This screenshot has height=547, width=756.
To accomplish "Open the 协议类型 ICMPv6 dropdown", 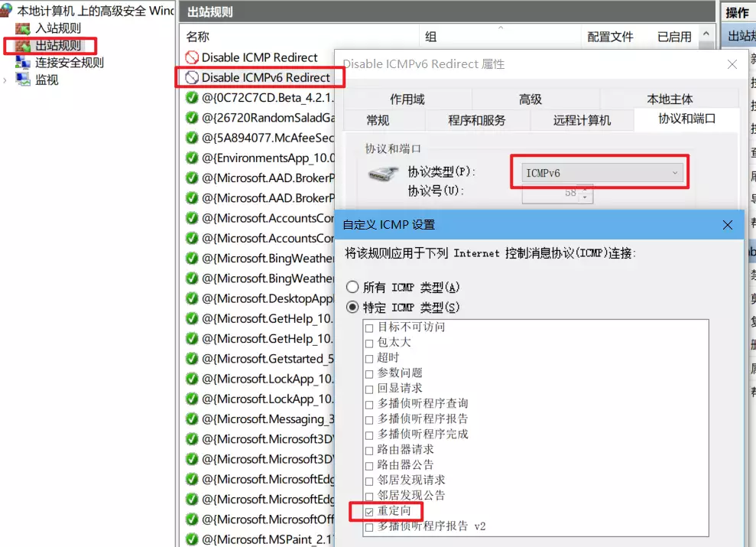I will click(x=602, y=173).
